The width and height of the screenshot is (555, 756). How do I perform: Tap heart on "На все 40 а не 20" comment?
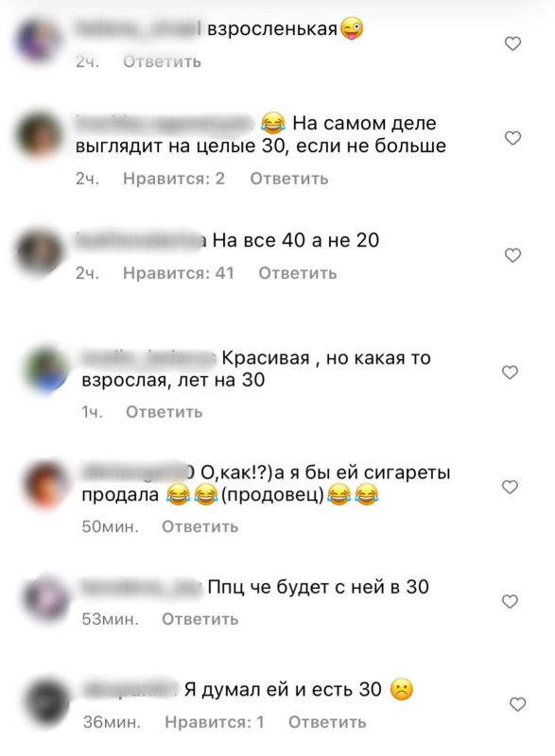click(x=512, y=255)
